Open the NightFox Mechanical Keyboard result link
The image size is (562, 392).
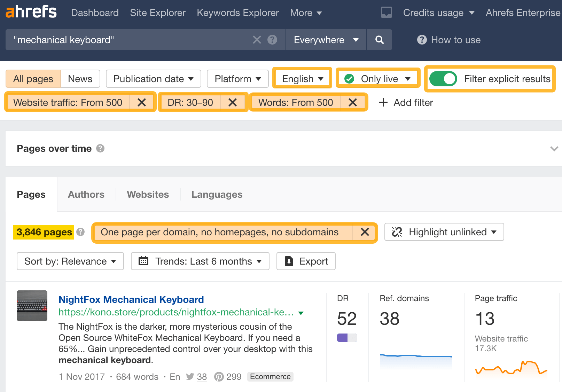tap(131, 299)
